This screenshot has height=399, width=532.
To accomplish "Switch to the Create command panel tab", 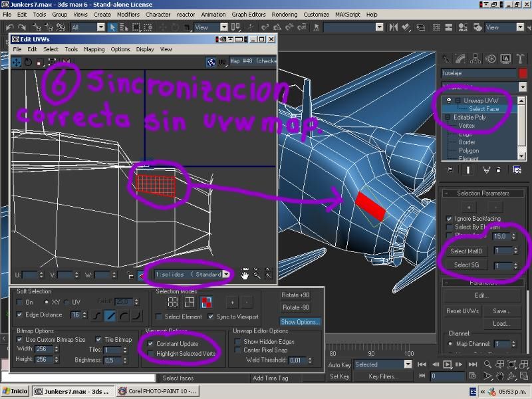I will 446,59.
